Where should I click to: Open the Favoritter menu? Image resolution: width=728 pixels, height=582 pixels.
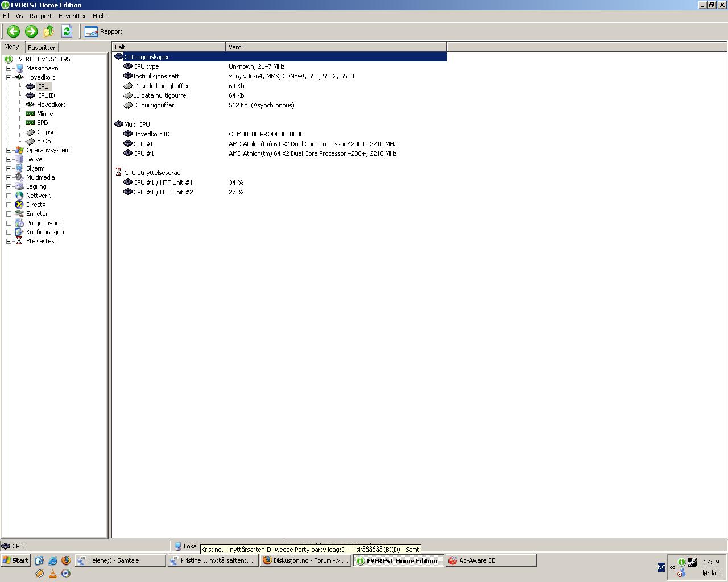72,16
